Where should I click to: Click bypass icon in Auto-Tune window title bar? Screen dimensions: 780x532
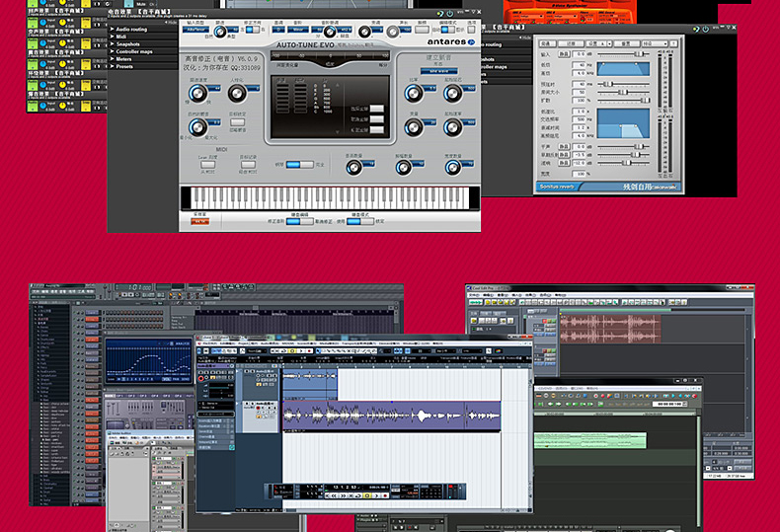tap(440, 14)
